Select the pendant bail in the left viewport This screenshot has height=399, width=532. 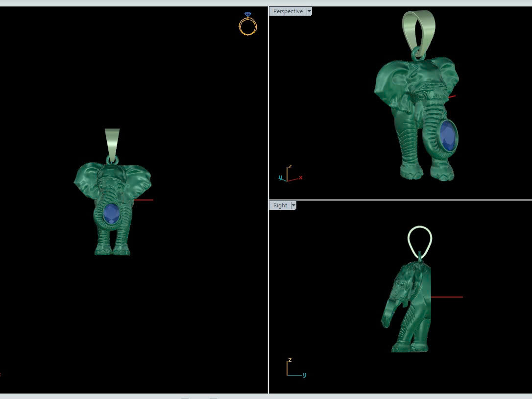pyautogui.click(x=112, y=142)
